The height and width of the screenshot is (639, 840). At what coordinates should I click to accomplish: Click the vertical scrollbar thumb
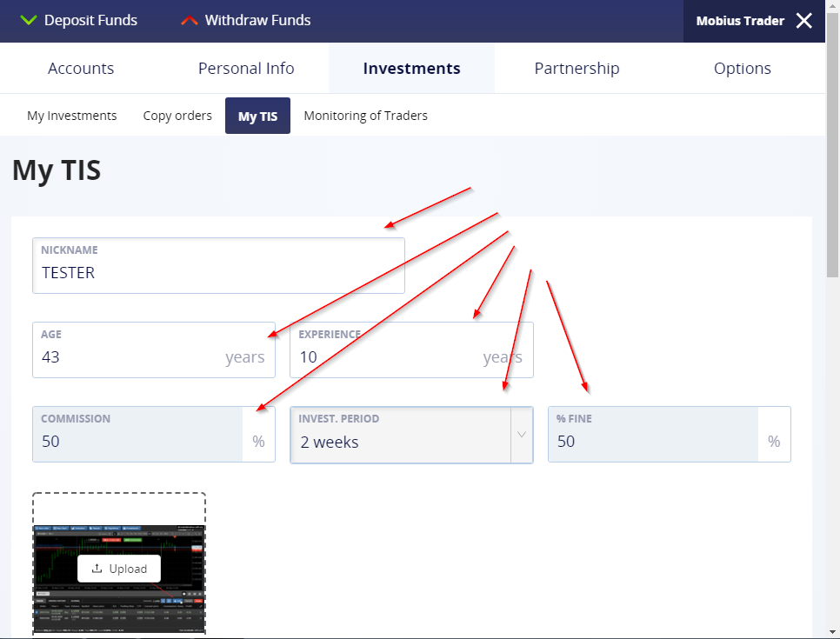[x=832, y=144]
